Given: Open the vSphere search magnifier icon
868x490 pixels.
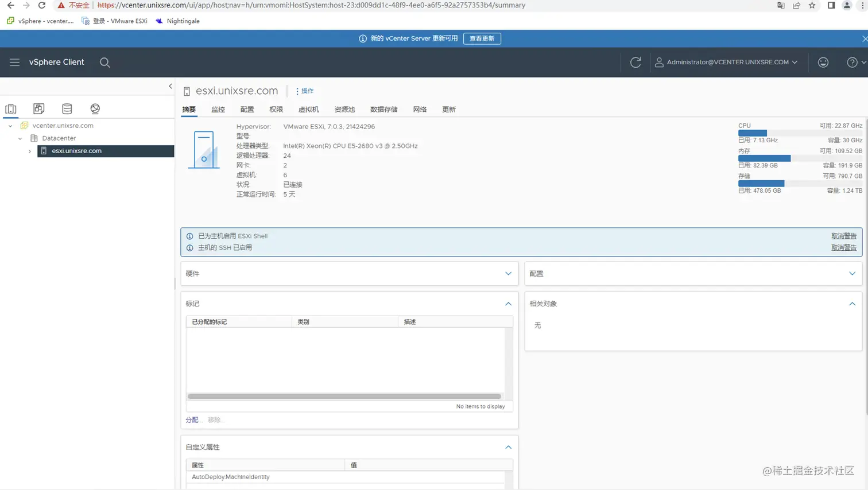Looking at the screenshot, I should click(x=104, y=62).
